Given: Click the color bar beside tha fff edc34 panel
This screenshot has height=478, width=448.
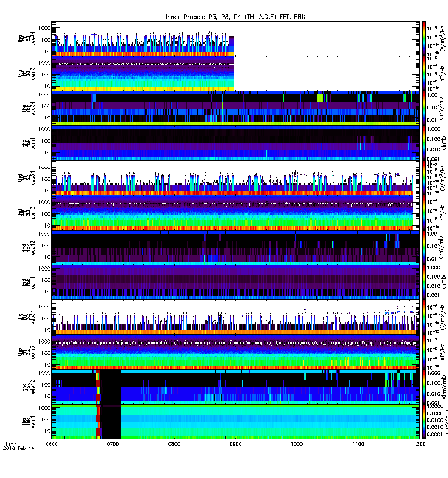Looking at the screenshot, I should (424, 39).
